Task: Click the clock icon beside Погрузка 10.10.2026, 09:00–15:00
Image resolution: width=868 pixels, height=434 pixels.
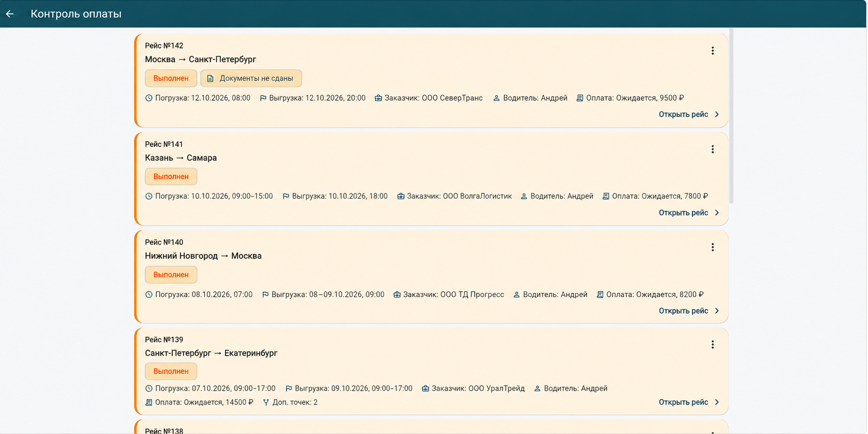Action: [x=149, y=196]
